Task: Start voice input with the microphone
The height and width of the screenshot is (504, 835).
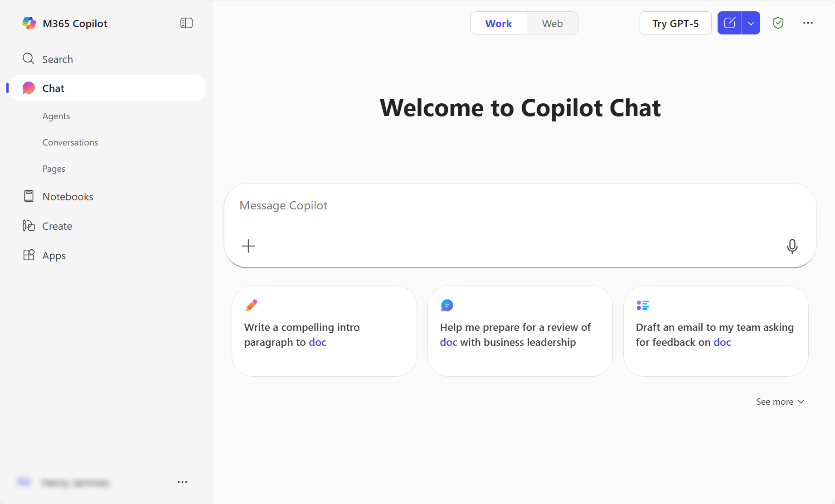Action: pos(792,246)
